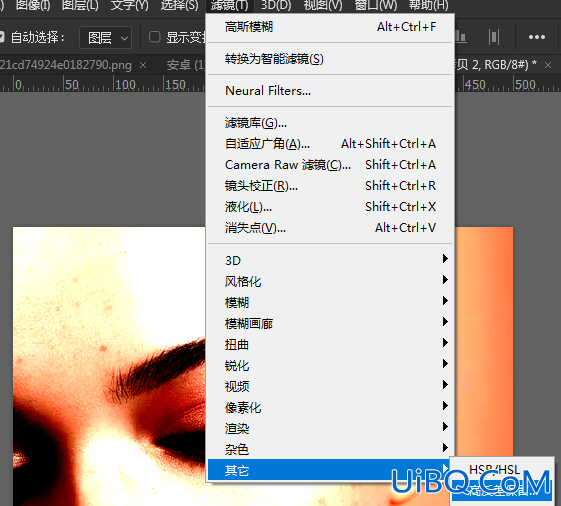This screenshot has height=506, width=561.
Task: Click the horizontal ruler at 100 mark
Action: coord(125,85)
